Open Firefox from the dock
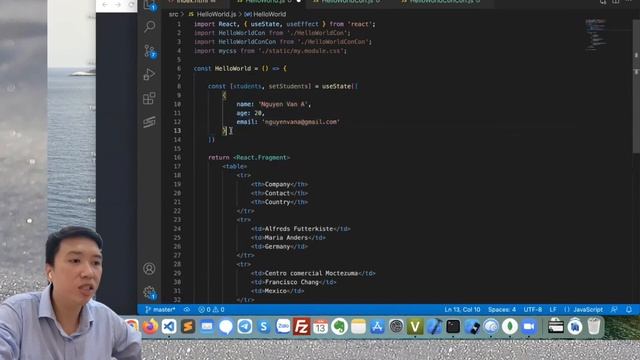 click(150, 327)
